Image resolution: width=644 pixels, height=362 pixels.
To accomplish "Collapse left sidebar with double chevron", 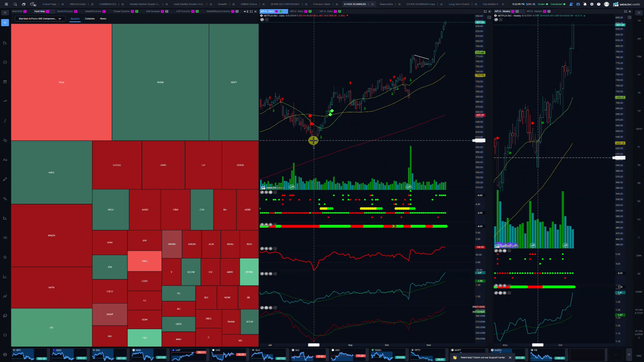I will coord(5,13).
